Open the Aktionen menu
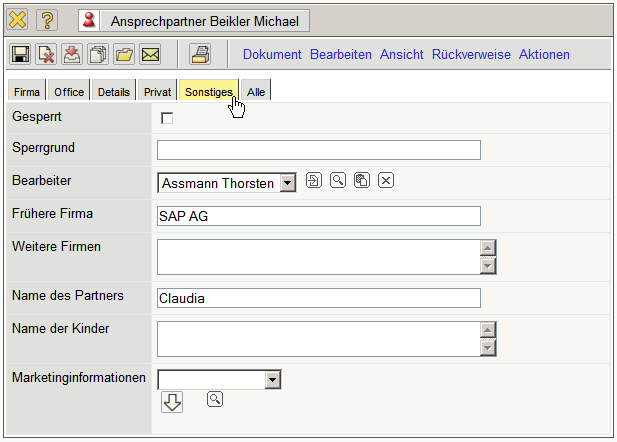 pos(544,55)
